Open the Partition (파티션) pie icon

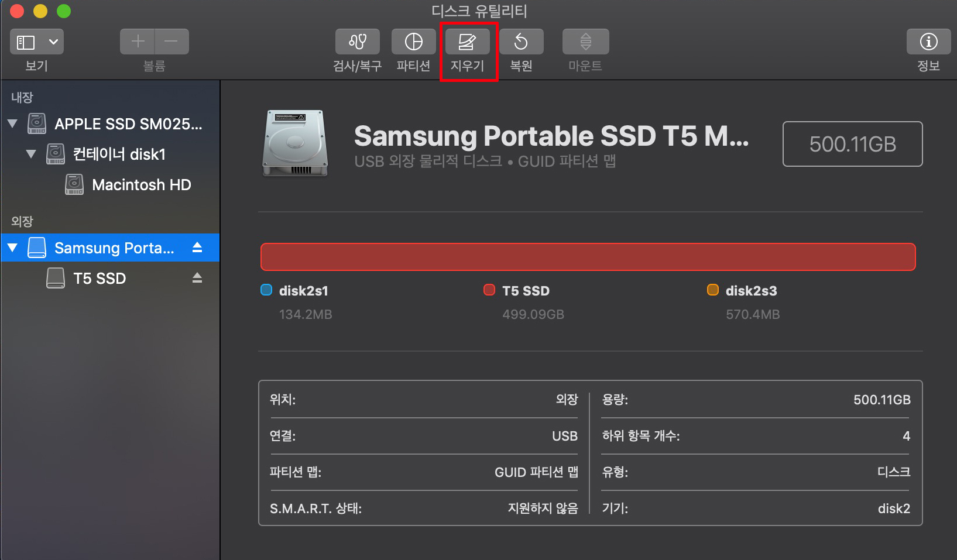pos(414,42)
